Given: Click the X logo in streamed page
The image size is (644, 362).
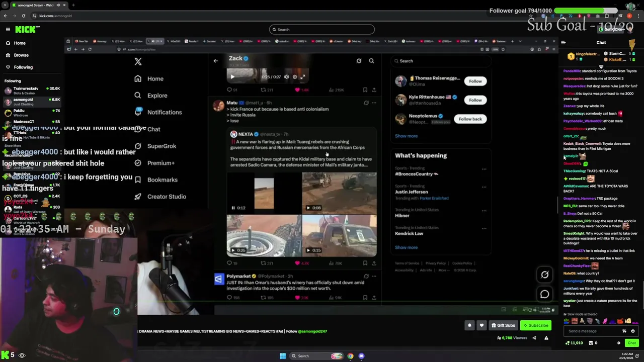Looking at the screenshot, I should (x=138, y=61).
